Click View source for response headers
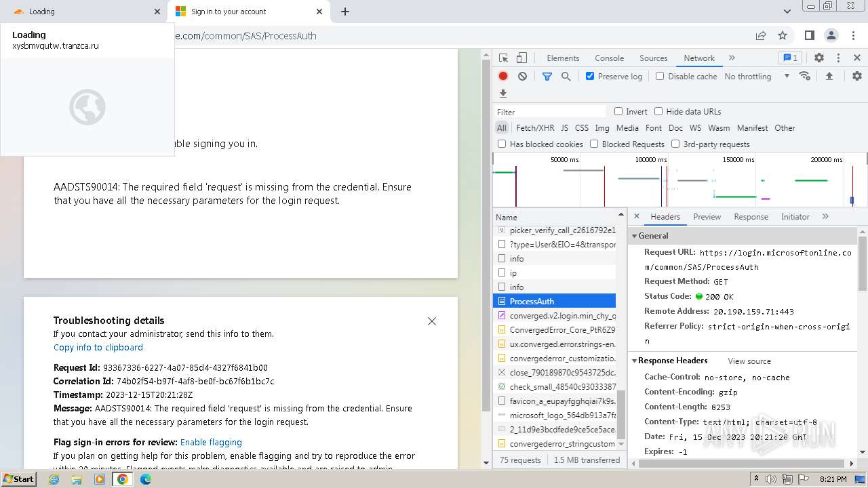868x488 pixels. (x=749, y=361)
